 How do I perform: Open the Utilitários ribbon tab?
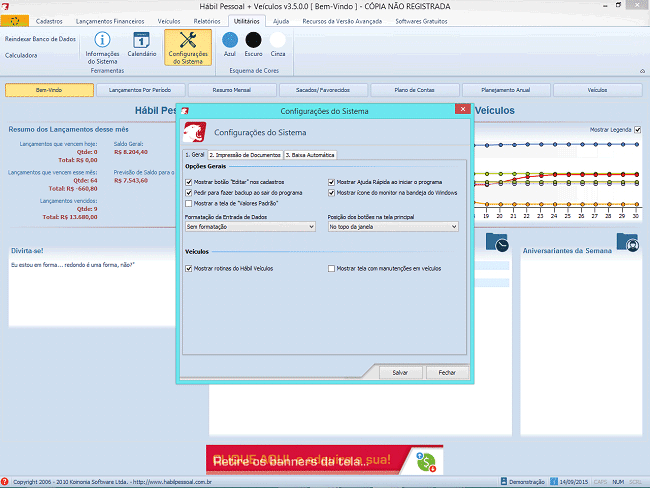247,21
